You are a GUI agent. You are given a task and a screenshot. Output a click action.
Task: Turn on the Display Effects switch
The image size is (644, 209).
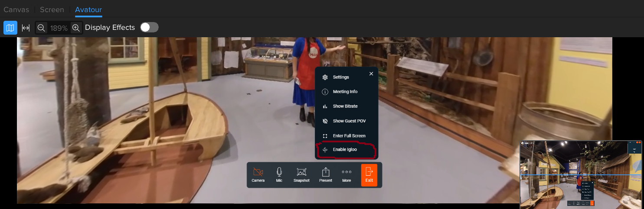(149, 27)
